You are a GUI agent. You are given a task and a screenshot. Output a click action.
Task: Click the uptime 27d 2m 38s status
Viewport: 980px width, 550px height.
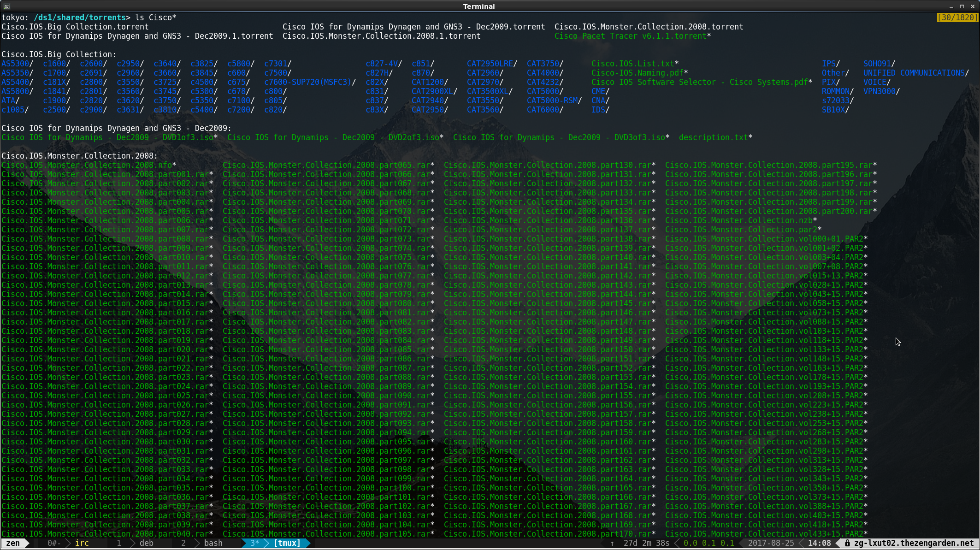(x=646, y=543)
